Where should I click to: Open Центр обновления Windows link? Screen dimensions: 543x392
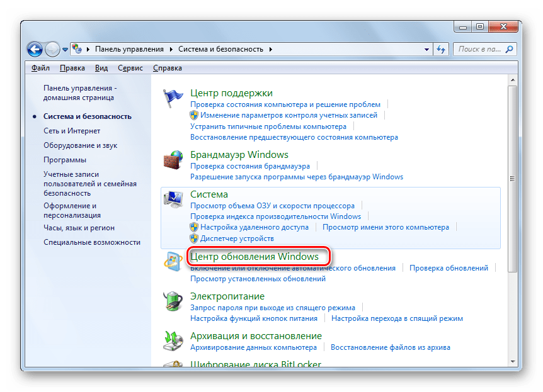(259, 257)
